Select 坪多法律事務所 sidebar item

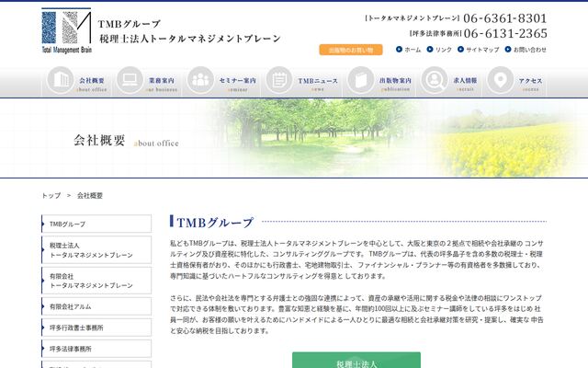96,349
